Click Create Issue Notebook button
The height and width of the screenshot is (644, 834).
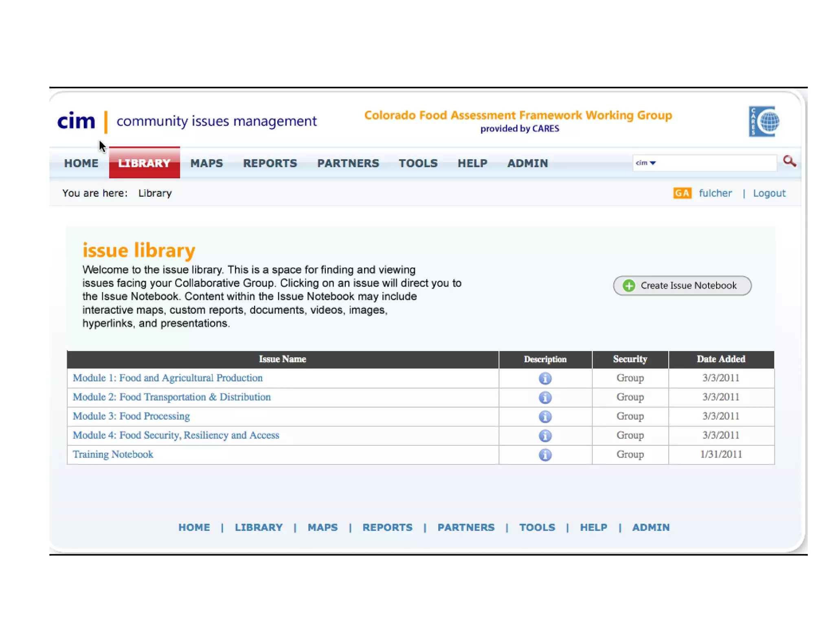coord(682,285)
